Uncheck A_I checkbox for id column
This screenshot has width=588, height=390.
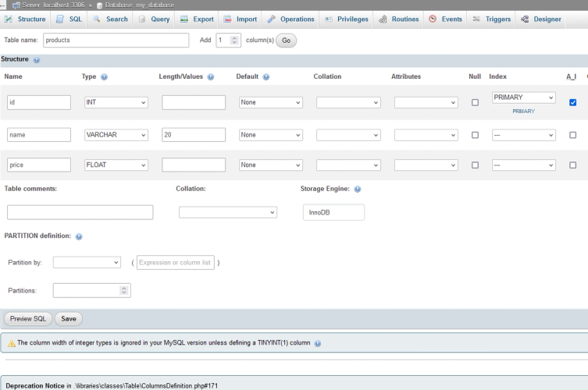pyautogui.click(x=572, y=102)
